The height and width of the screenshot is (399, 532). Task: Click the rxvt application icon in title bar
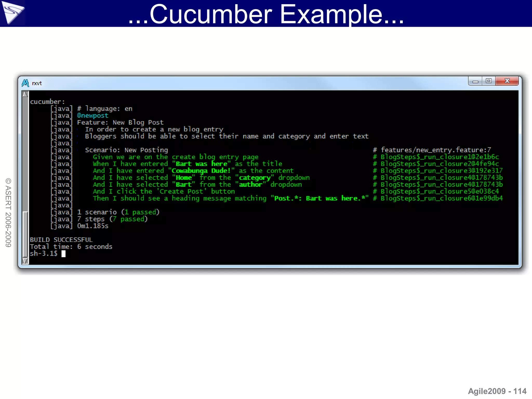click(25, 83)
